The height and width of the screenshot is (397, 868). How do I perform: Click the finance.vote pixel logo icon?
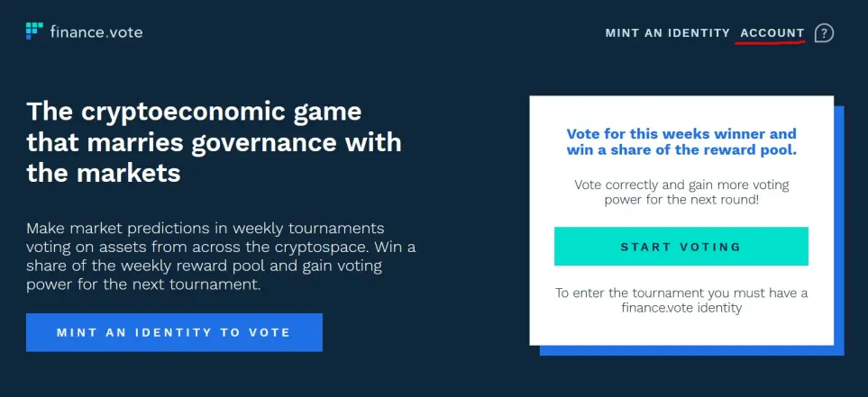(34, 32)
